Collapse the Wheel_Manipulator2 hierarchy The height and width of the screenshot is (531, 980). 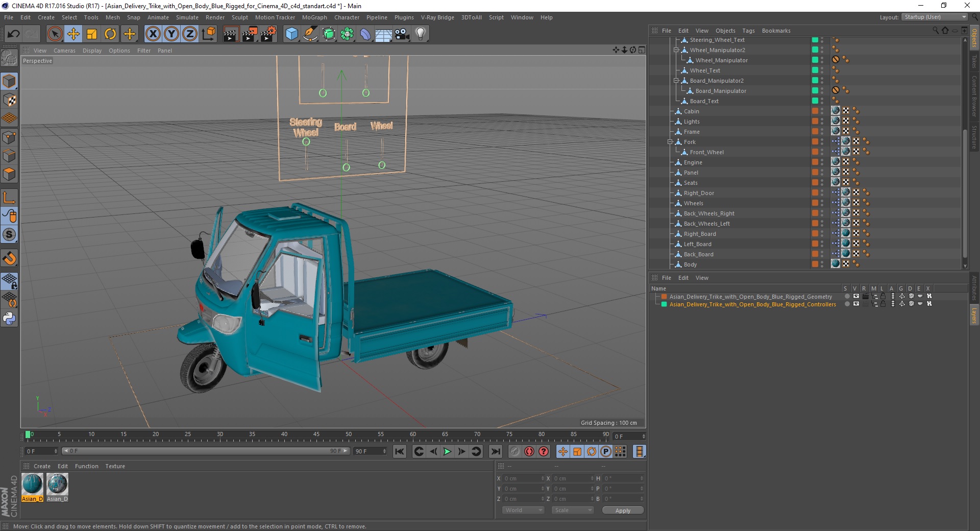click(x=676, y=50)
